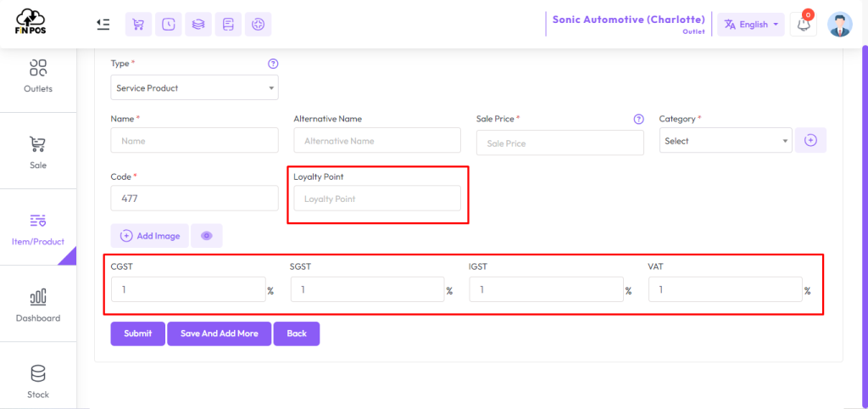This screenshot has width=868, height=409.
Task: Go to Item/Product in the sidebar
Action: point(38,227)
